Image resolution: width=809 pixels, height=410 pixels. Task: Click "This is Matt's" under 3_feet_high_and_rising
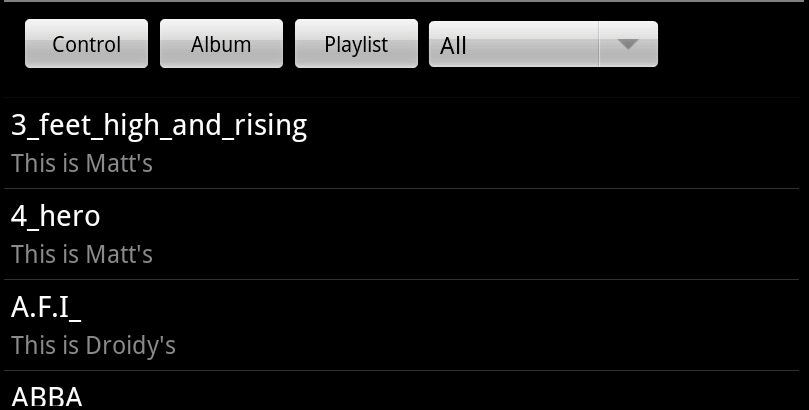coord(82,163)
